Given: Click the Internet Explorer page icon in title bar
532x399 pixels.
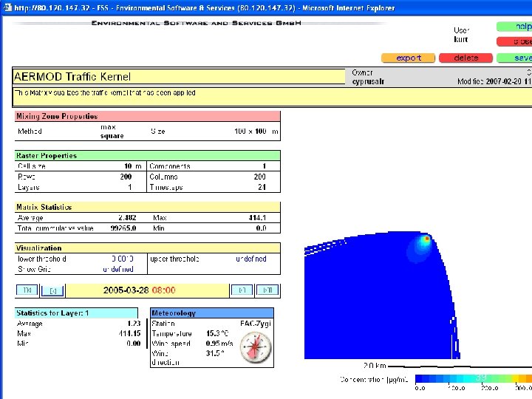Looking at the screenshot, I should [7, 7].
